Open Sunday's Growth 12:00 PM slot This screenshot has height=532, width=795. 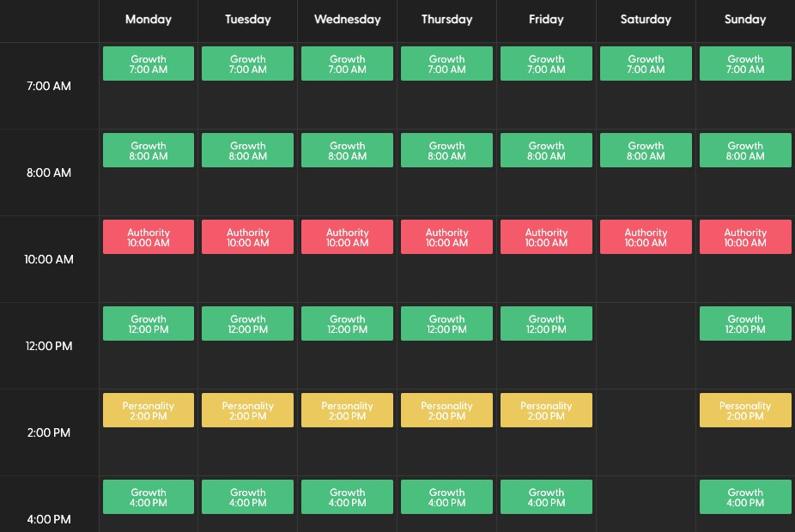(x=745, y=323)
